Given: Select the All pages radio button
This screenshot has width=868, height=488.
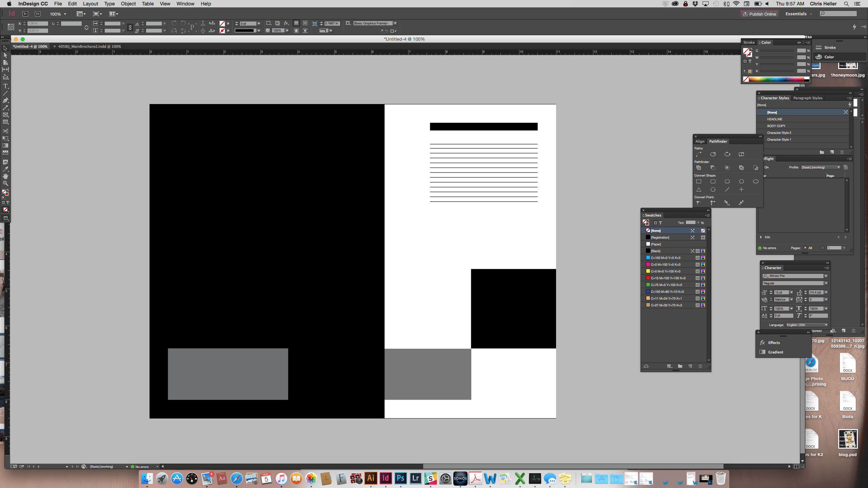Looking at the screenshot, I should tap(805, 248).
